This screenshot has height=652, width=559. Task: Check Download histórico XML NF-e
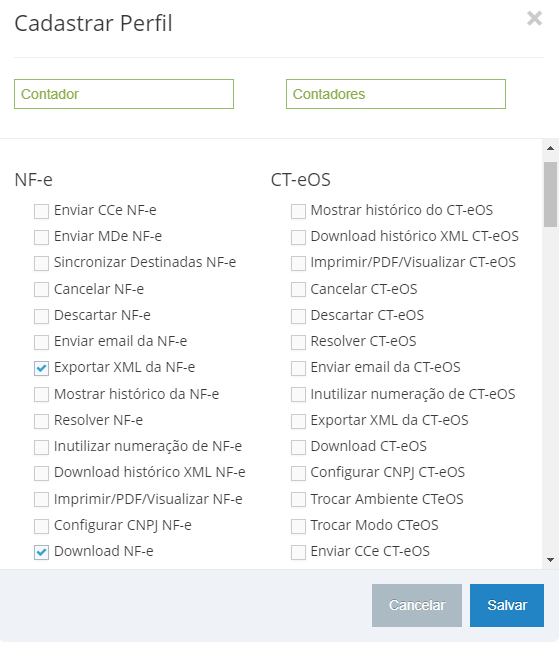(41, 474)
